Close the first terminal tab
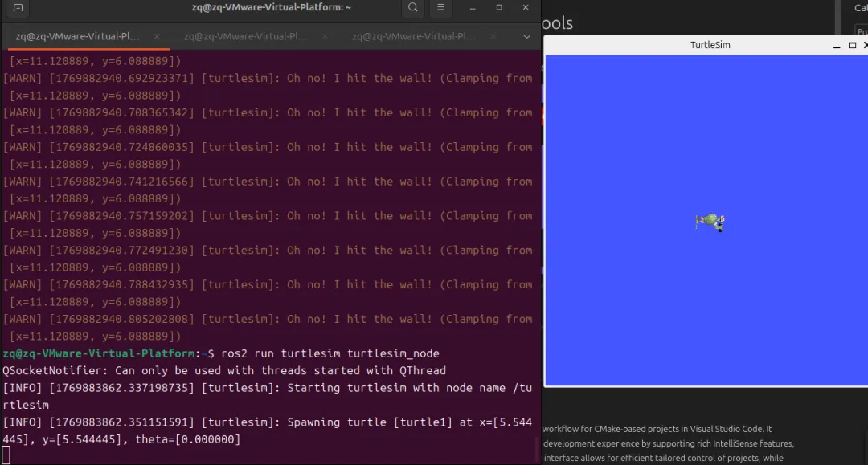This screenshot has height=465, width=868. coord(157,36)
